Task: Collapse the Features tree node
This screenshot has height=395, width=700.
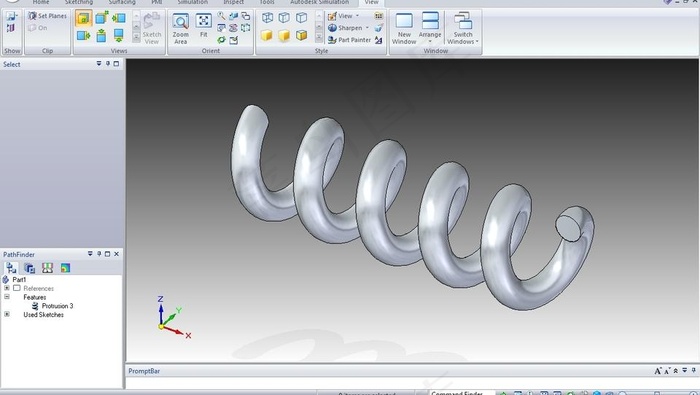Action: pyautogui.click(x=7, y=296)
